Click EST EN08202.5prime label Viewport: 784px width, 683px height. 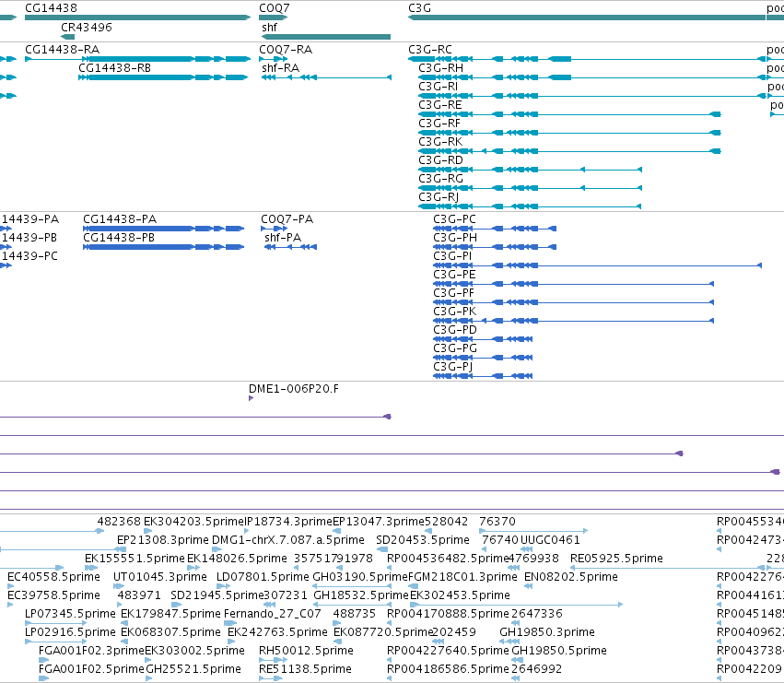tap(571, 577)
